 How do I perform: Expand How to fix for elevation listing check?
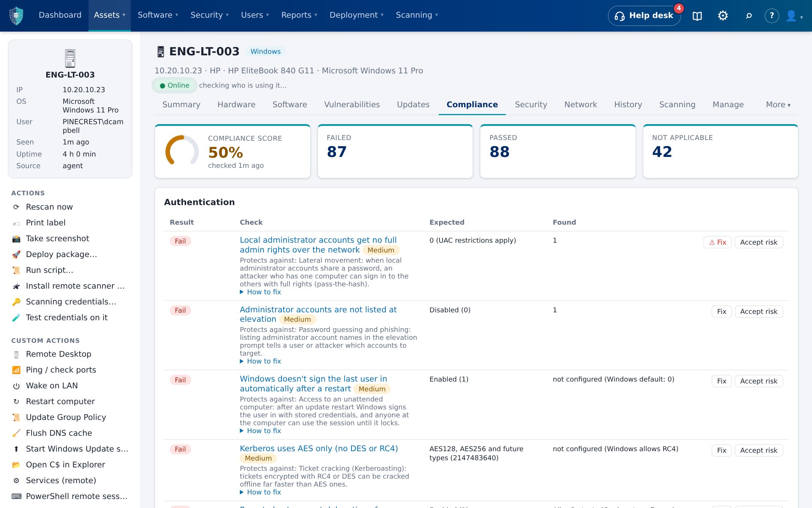[261, 361]
